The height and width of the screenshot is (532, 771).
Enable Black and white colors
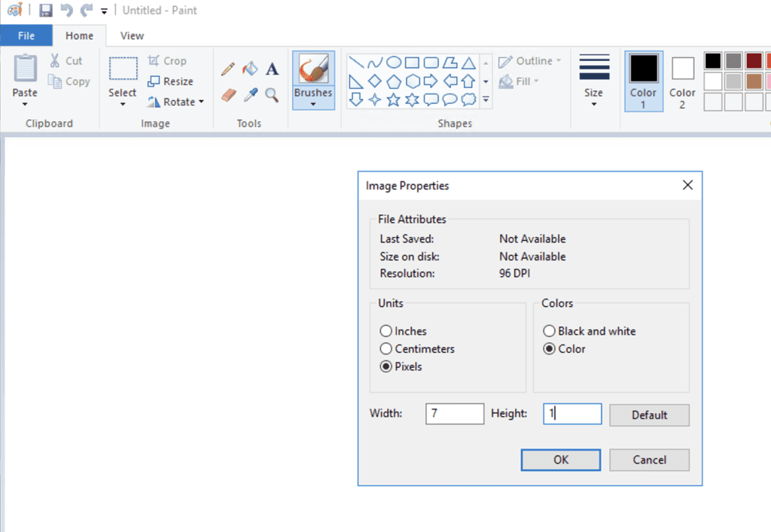point(550,331)
